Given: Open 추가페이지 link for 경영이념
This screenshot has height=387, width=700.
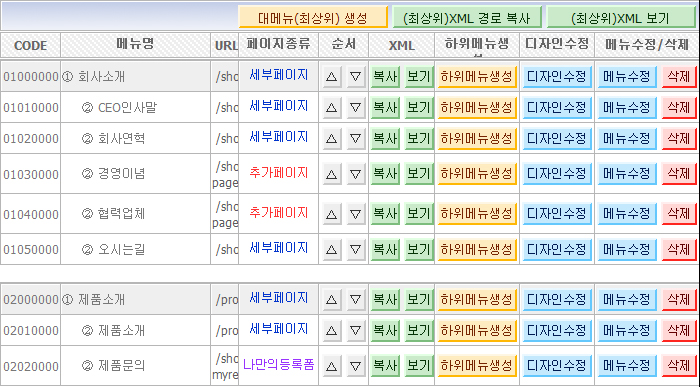Looking at the screenshot, I should point(279,173).
